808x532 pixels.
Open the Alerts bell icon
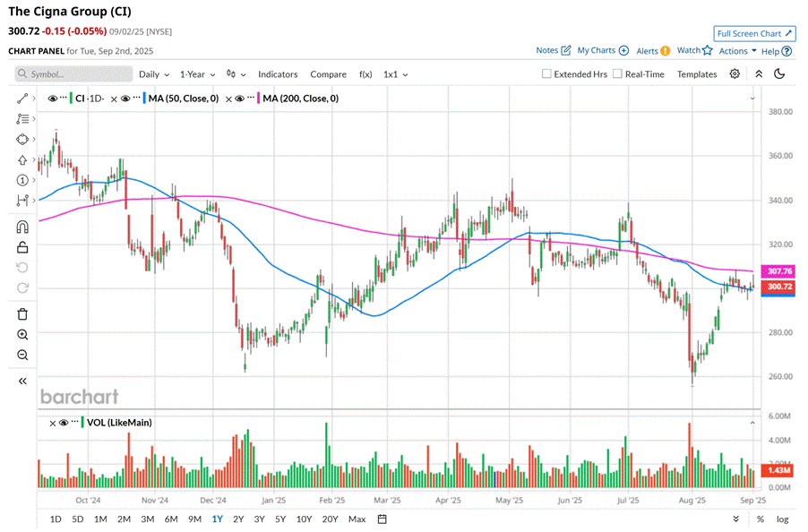666,50
